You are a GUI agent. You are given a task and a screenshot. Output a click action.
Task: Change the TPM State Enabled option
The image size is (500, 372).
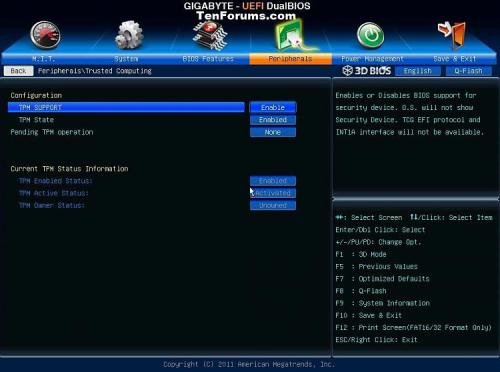coord(273,120)
